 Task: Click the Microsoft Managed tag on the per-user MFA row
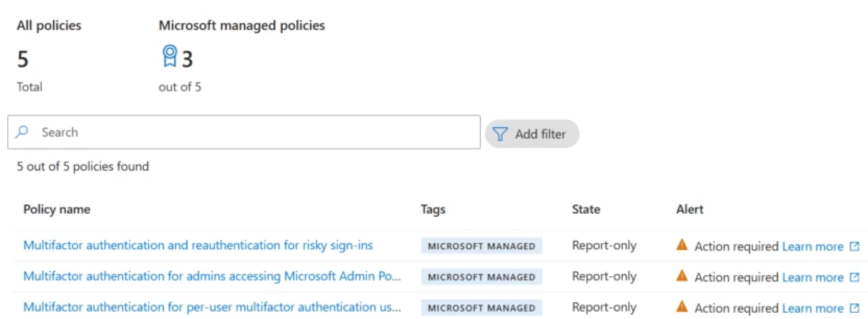coord(481,308)
